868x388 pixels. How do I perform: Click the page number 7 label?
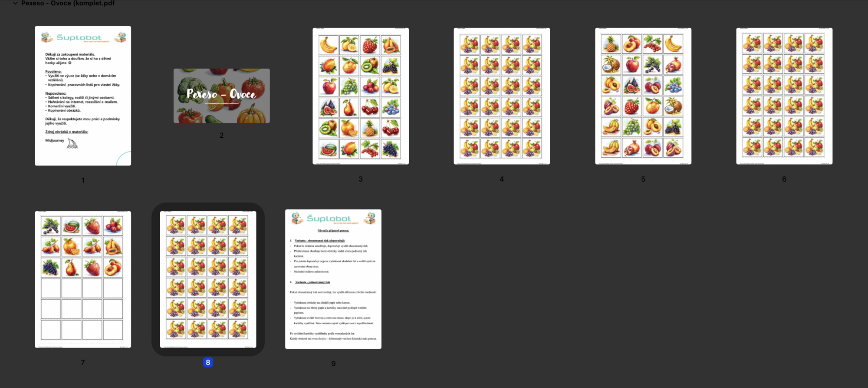[x=83, y=362]
